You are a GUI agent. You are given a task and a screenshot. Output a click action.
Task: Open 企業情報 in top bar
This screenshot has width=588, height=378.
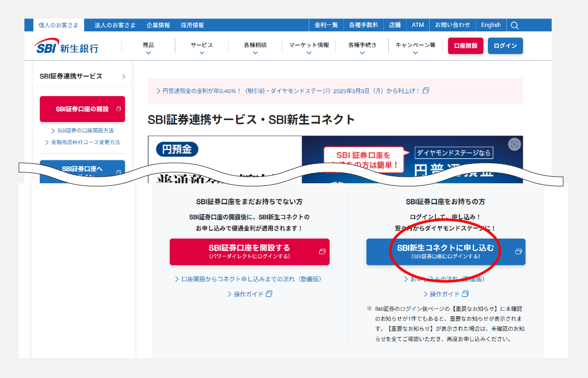tap(158, 25)
